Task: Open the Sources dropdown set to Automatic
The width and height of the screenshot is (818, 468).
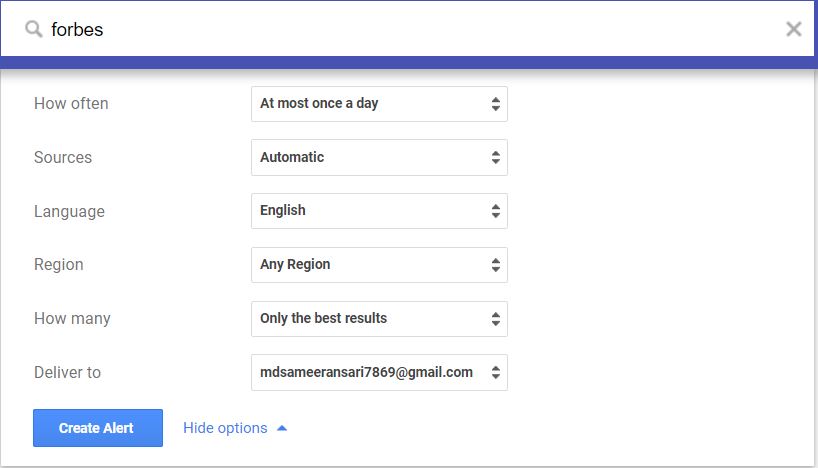Action: point(379,157)
